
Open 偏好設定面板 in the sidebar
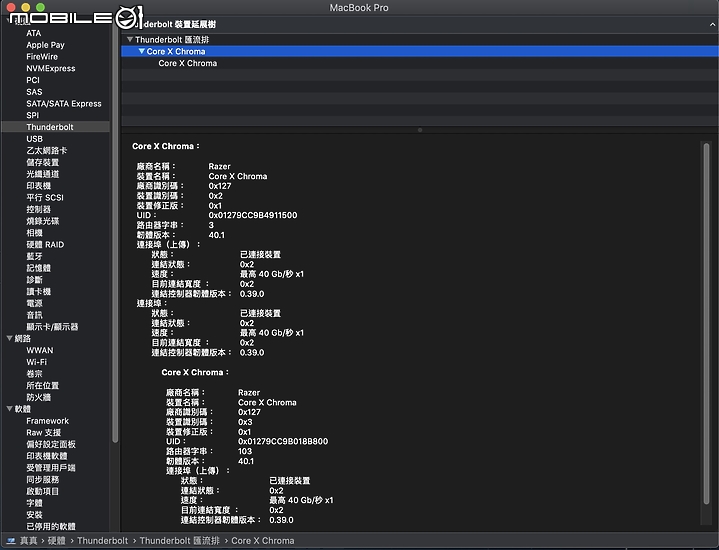click(x=51, y=444)
